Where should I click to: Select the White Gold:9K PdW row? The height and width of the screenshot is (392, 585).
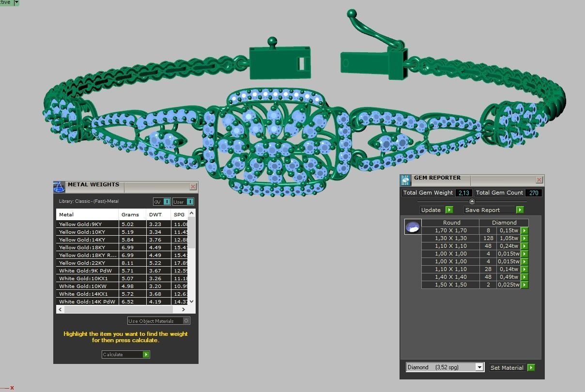[x=122, y=271]
